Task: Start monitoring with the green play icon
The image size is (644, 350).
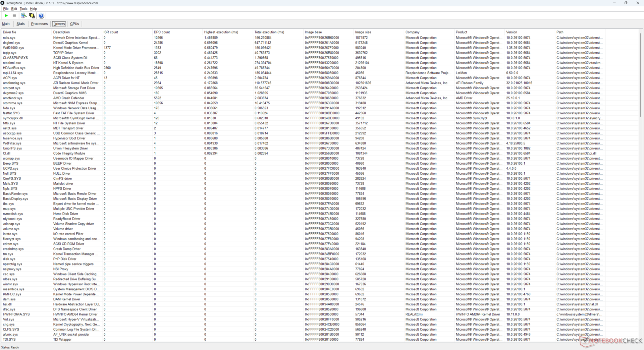Action: click(6, 16)
